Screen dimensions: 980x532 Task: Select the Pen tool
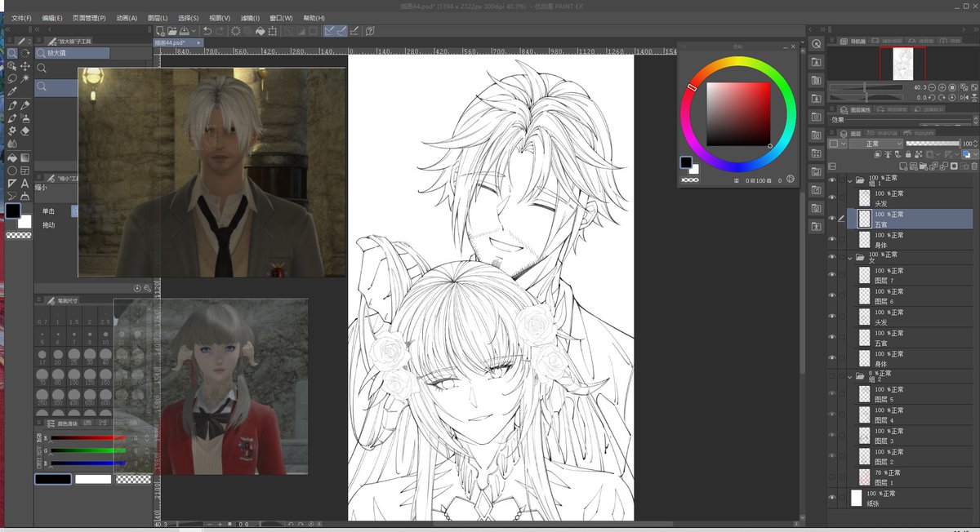coord(12,104)
